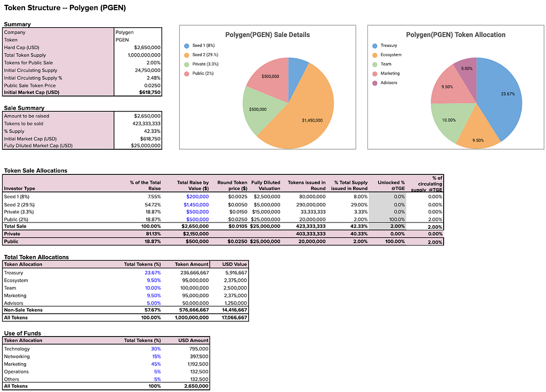Select the 5.00% Advisors pie slice
Image resolution: width=546 pixels, height=392 pixels.
coord(468,71)
